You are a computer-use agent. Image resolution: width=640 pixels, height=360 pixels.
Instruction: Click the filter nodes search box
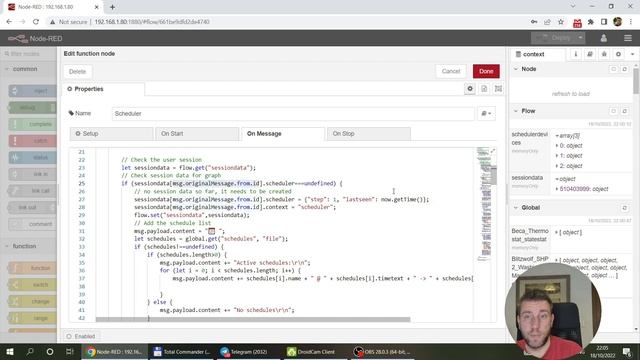coord(29,53)
